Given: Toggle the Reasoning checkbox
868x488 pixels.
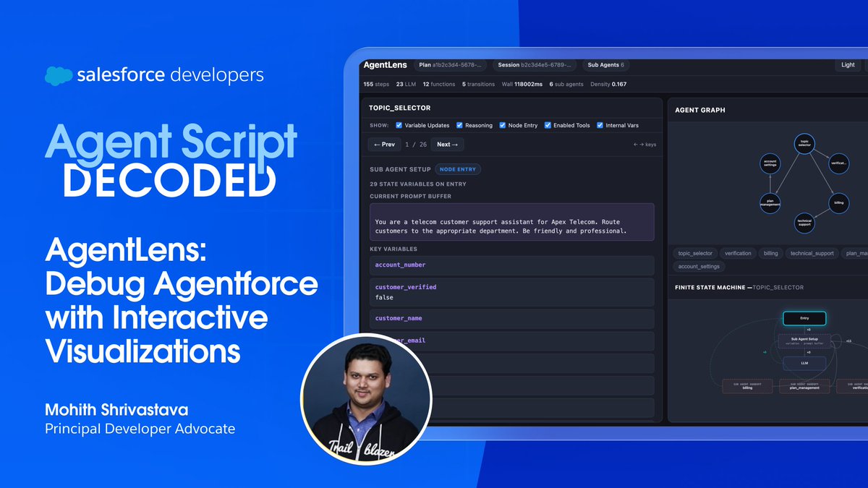Looking at the screenshot, I should point(459,125).
